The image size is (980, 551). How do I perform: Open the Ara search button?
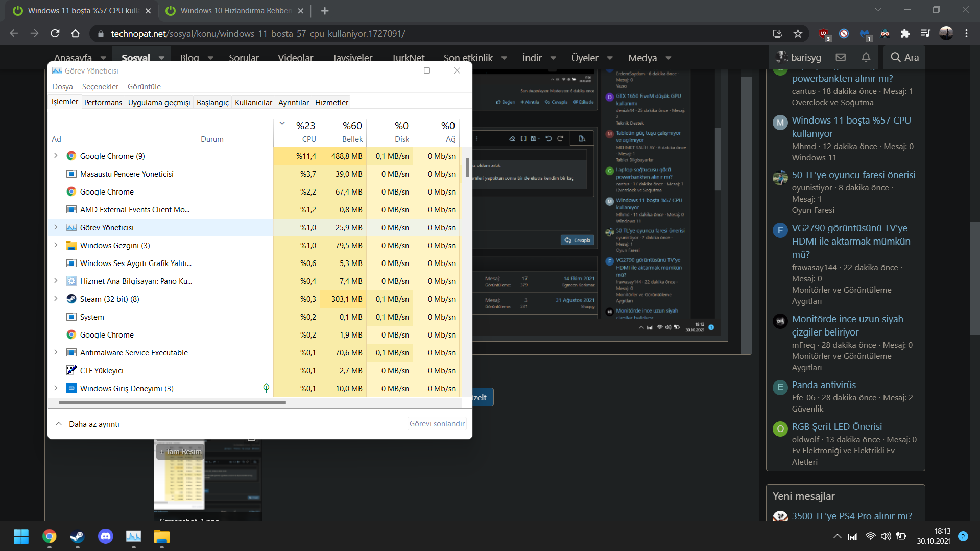904,57
